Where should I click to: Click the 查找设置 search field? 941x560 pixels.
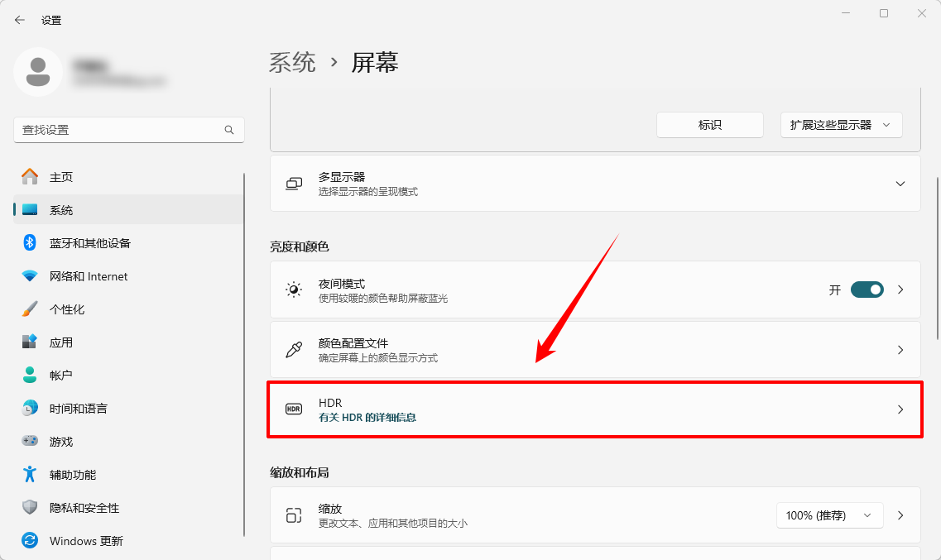(x=129, y=130)
